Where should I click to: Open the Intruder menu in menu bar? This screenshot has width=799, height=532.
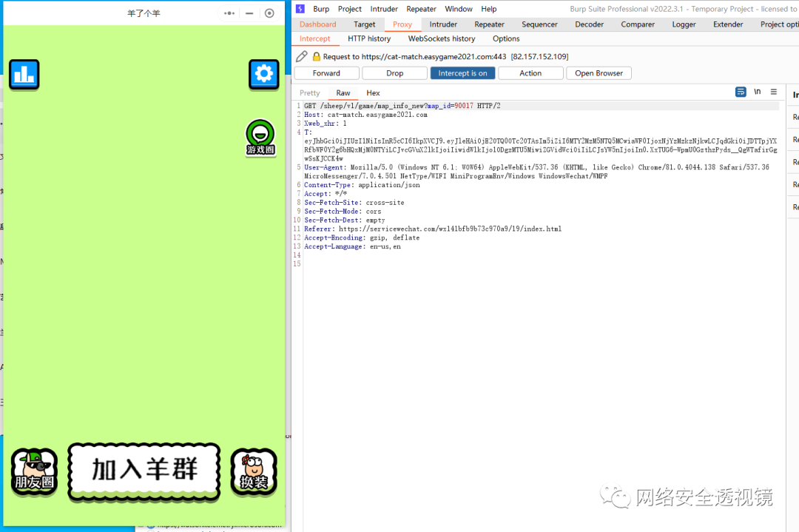384,9
